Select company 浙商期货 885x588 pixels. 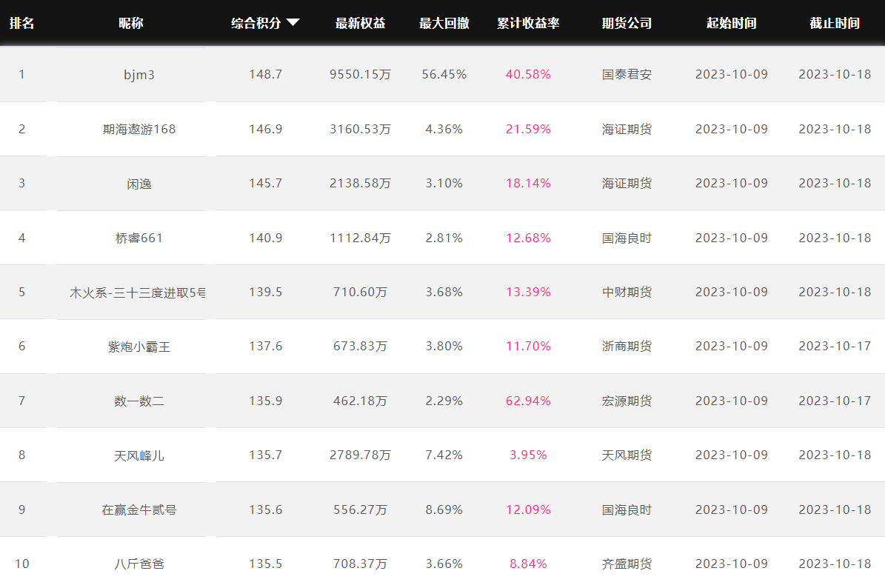pyautogui.click(x=627, y=347)
